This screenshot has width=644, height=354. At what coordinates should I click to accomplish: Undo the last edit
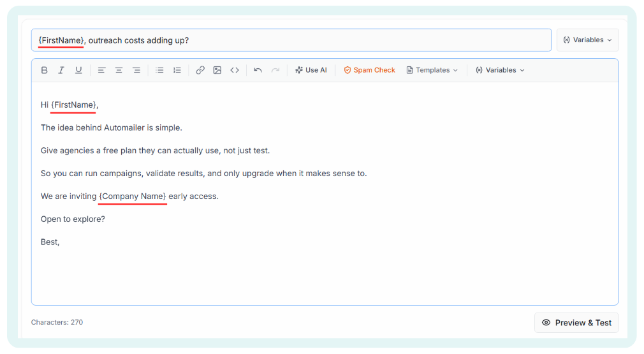pyautogui.click(x=258, y=70)
